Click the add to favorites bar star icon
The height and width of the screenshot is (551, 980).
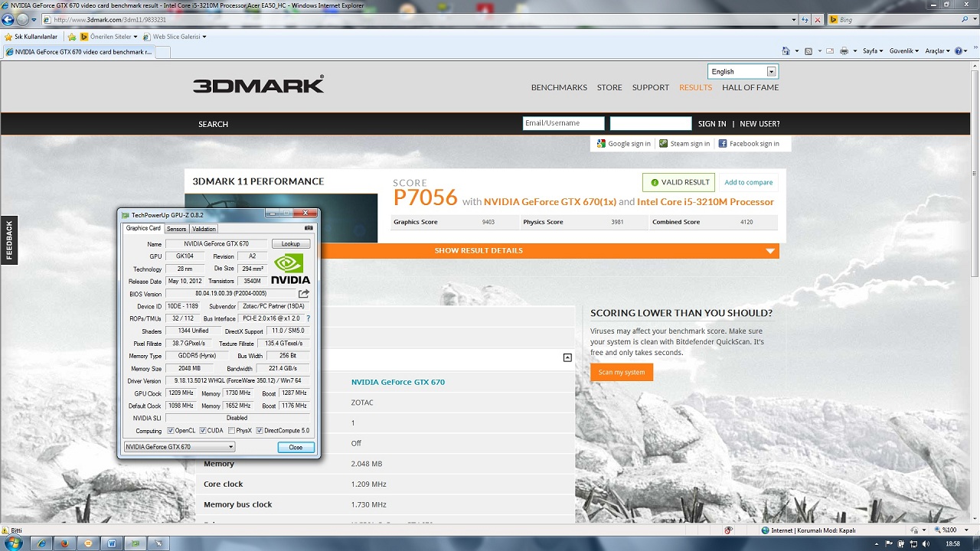pos(72,37)
